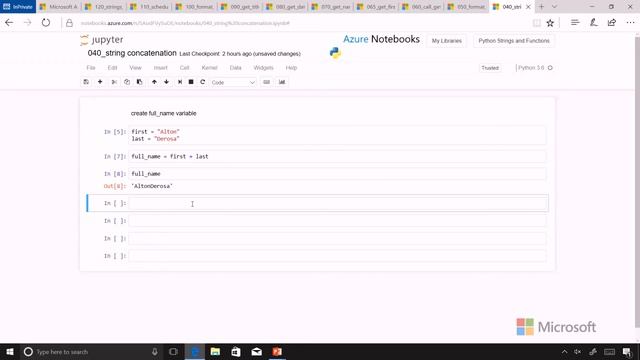Open PowerPoint from the taskbar
This screenshot has height=360, width=640.
[x=277, y=351]
